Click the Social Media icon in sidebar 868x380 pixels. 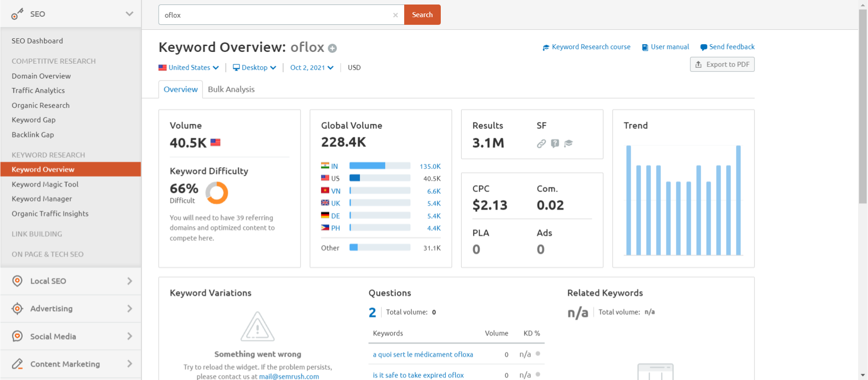pyautogui.click(x=17, y=336)
